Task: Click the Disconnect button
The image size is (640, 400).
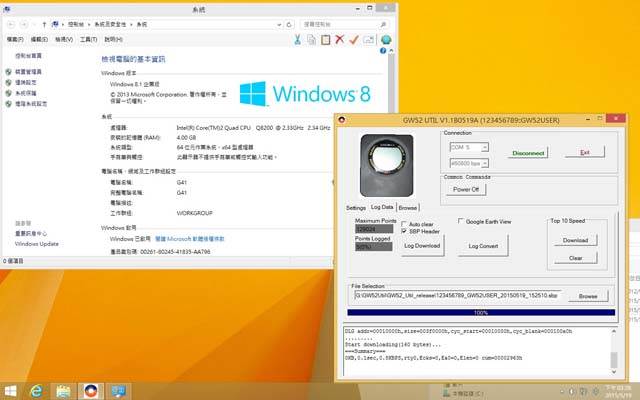Action: tap(528, 152)
